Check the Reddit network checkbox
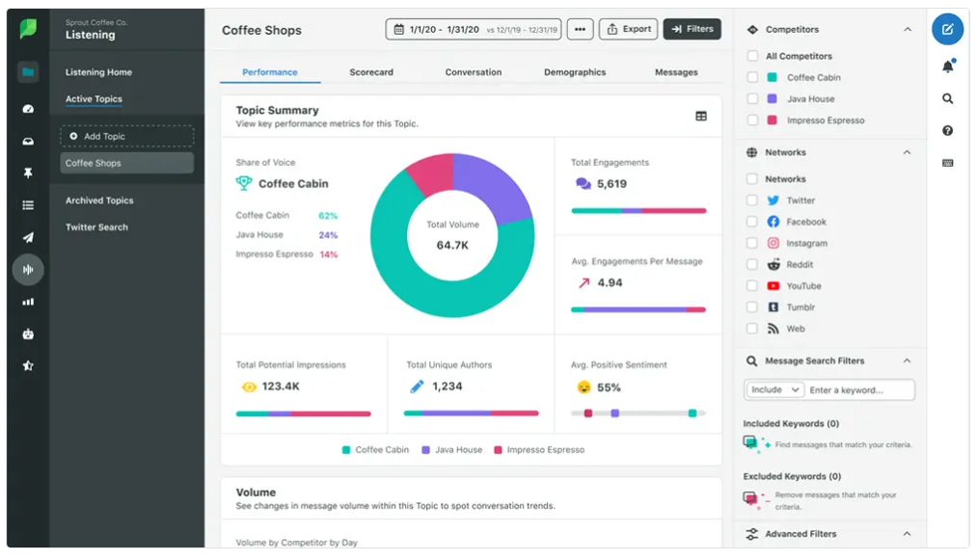This screenshot has width=977, height=560. pyautogui.click(x=752, y=265)
